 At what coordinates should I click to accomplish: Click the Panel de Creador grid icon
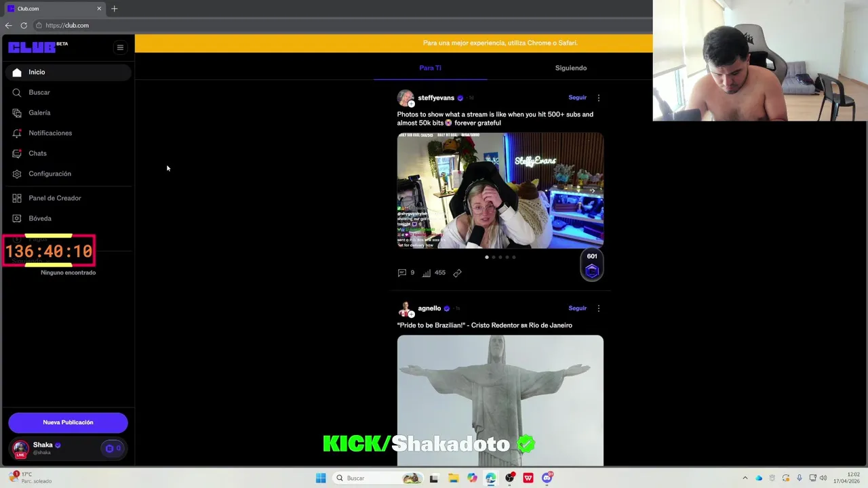pos(17,198)
